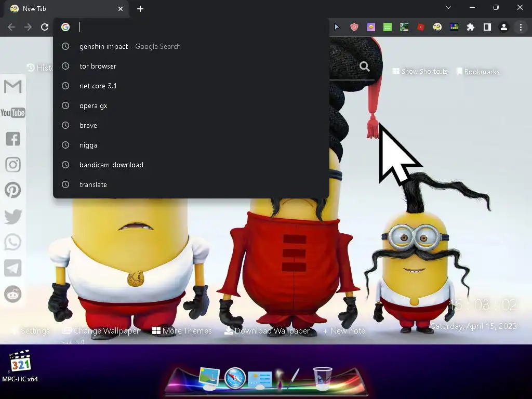Open the Tetris-style colorful cube extension
Image resolution: width=532 pixels, height=399 pixels.
[x=454, y=27]
